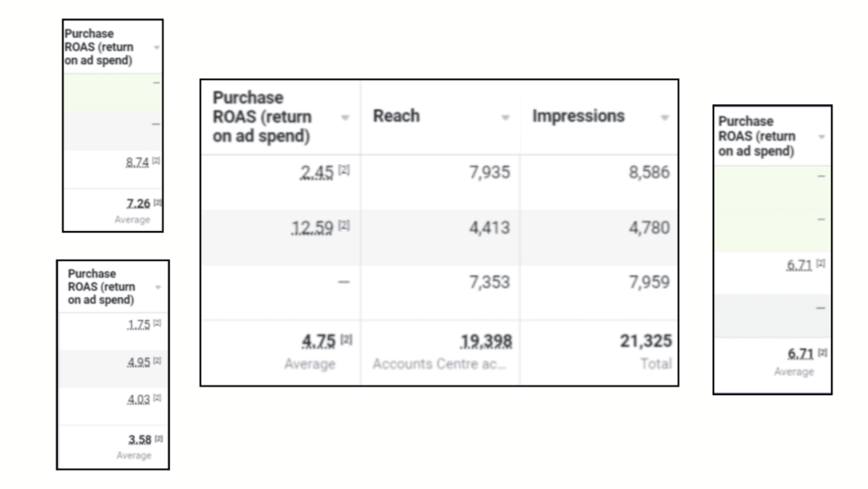Image resolution: width=868 pixels, height=489 pixels.
Task: Select the 4.03 Purchase ROAS value
Action: [139, 398]
